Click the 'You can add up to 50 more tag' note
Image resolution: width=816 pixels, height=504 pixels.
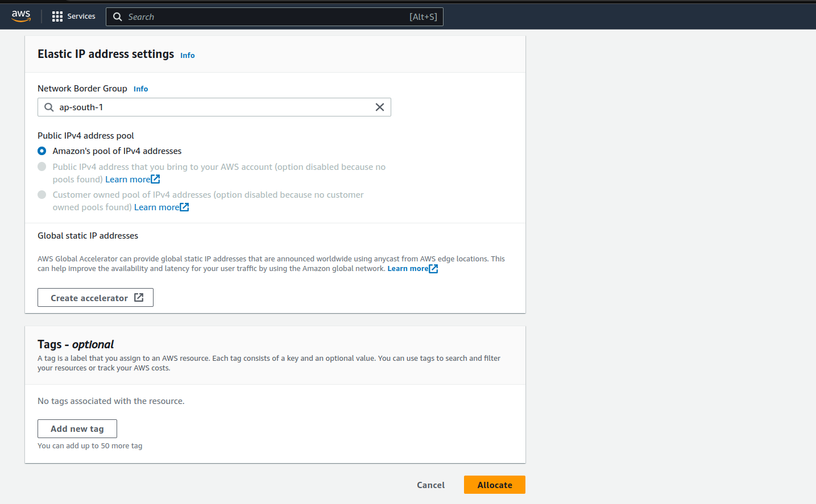point(90,446)
